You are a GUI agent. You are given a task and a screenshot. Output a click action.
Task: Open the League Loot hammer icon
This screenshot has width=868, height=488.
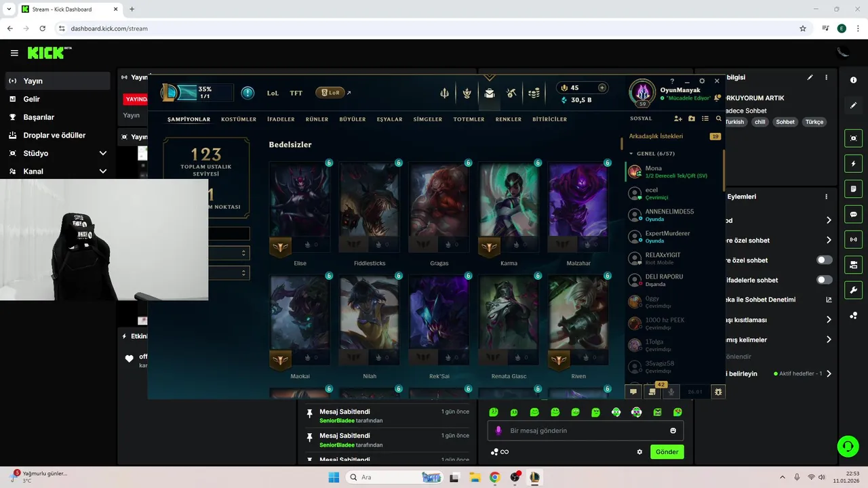tap(512, 93)
